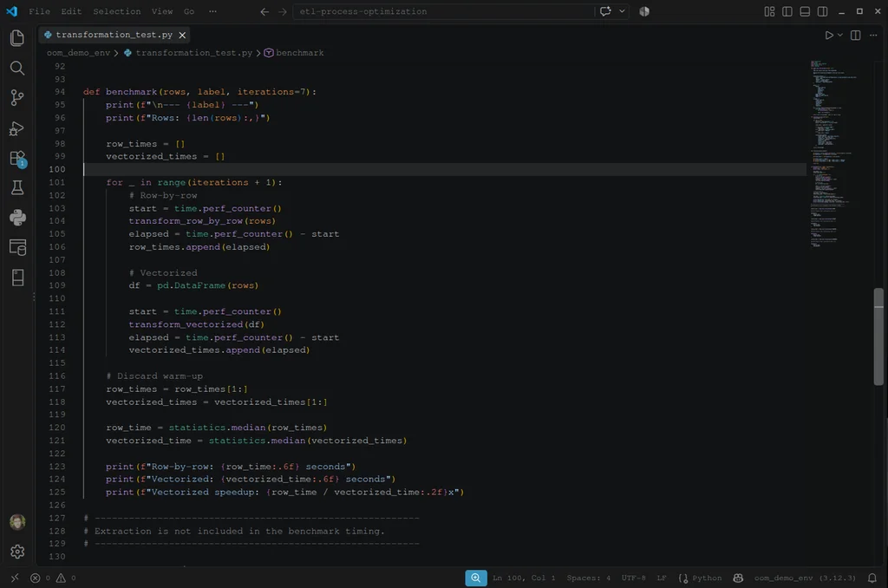Open the editor's More Actions ellipsis
The height and width of the screenshot is (588, 888).
[x=872, y=35]
